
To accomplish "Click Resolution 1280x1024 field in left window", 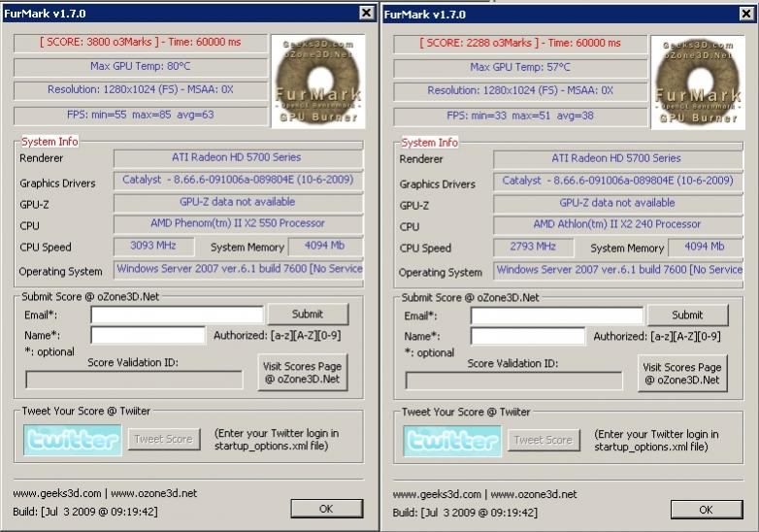I will (x=141, y=90).
